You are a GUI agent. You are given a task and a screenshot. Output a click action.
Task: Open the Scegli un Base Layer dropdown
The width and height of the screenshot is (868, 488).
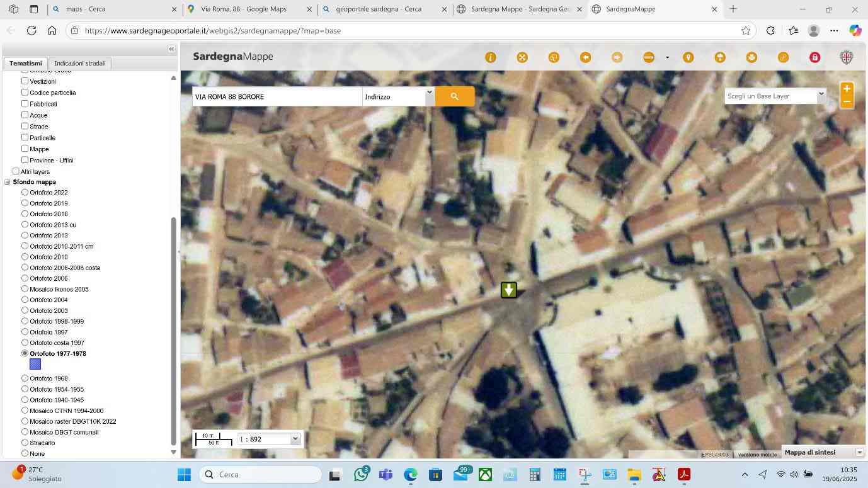coord(775,96)
